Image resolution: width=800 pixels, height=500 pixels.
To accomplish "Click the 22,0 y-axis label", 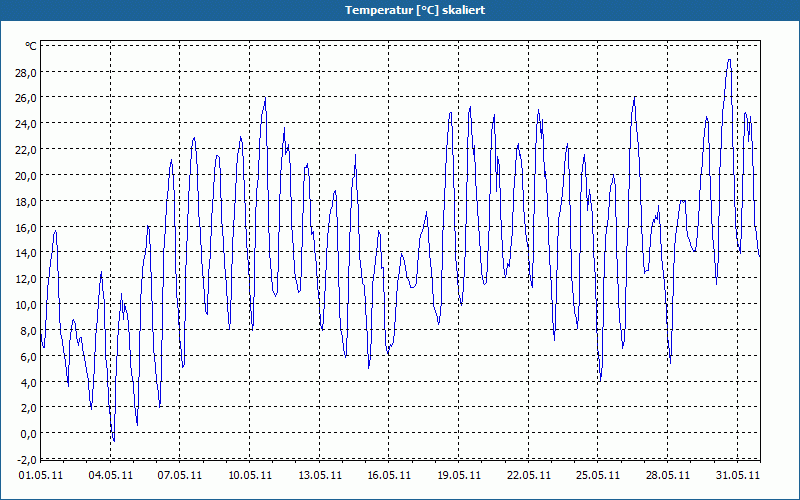I will (x=26, y=149).
